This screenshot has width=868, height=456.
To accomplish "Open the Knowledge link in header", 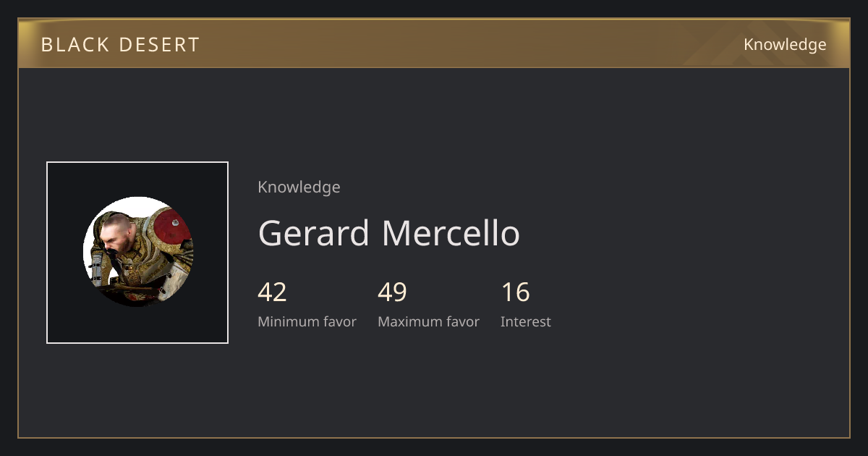I will [x=785, y=45].
